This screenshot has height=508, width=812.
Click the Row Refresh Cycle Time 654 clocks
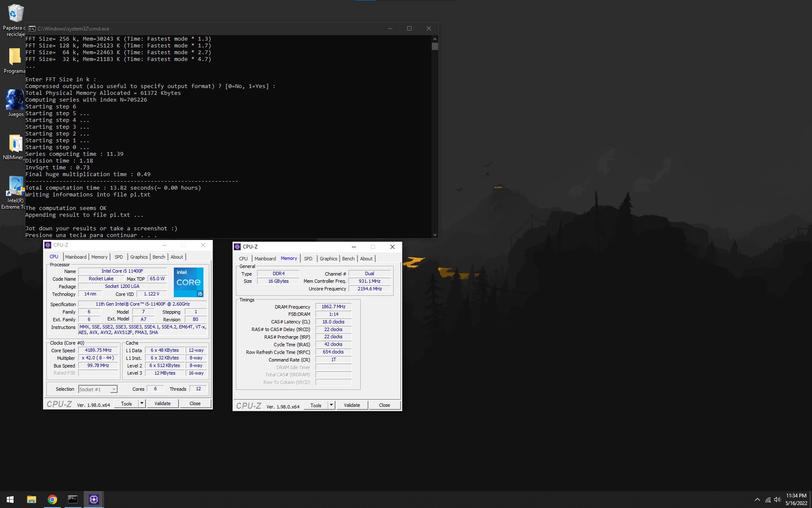pos(333,352)
